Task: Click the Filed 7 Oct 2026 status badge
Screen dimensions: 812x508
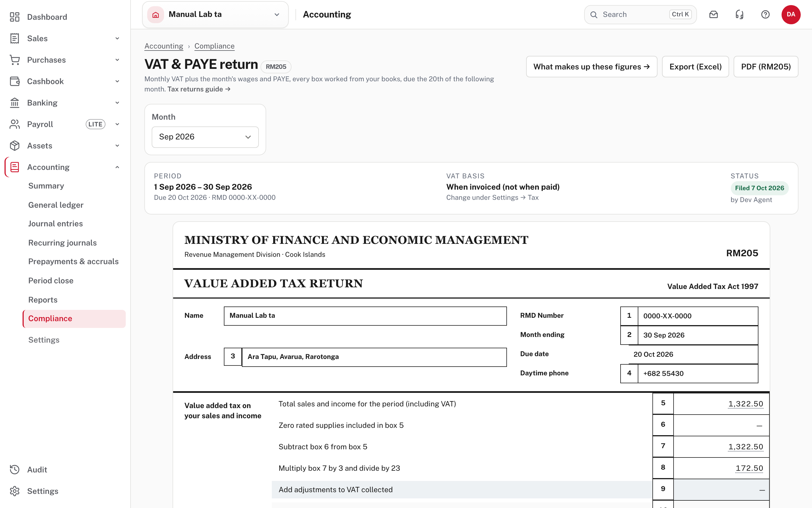Action: (759, 188)
